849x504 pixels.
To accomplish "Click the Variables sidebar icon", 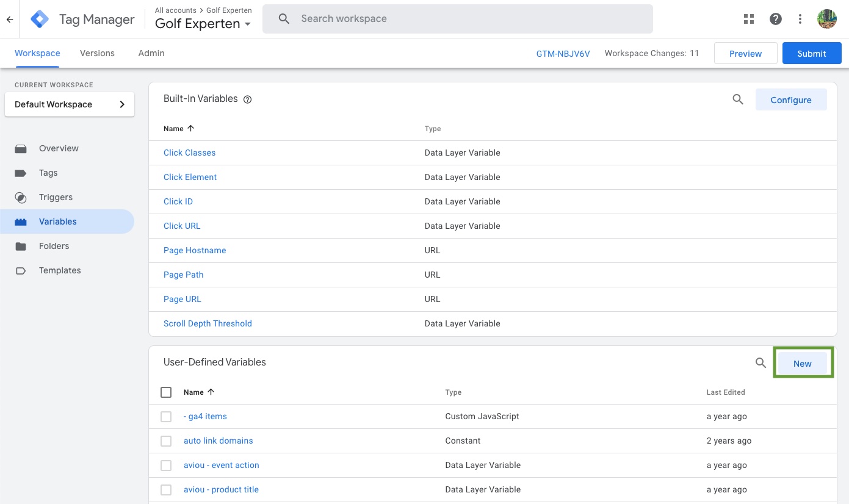I will [21, 221].
